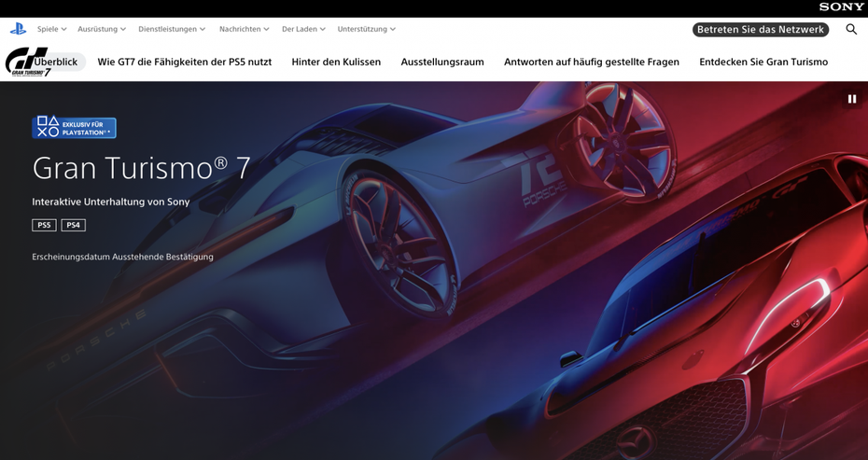The image size is (868, 460).
Task: Open Antworten auf häufig gestellte Fragen
Action: click(591, 62)
